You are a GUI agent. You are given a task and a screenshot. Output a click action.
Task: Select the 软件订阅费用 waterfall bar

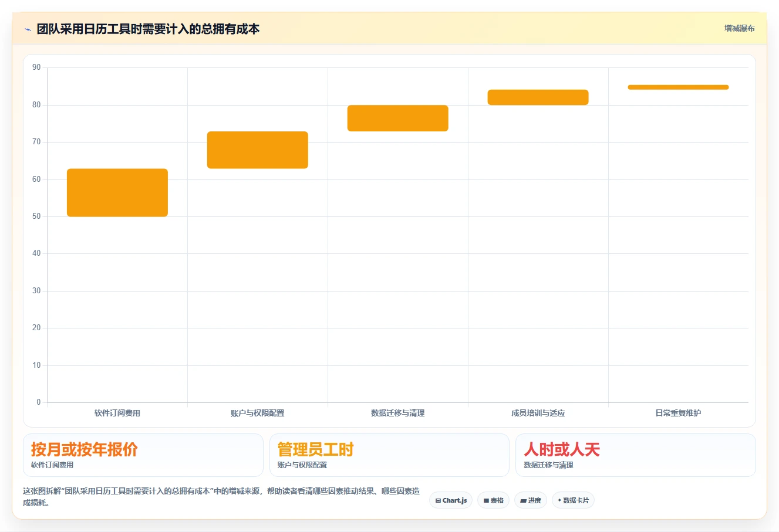click(x=117, y=192)
